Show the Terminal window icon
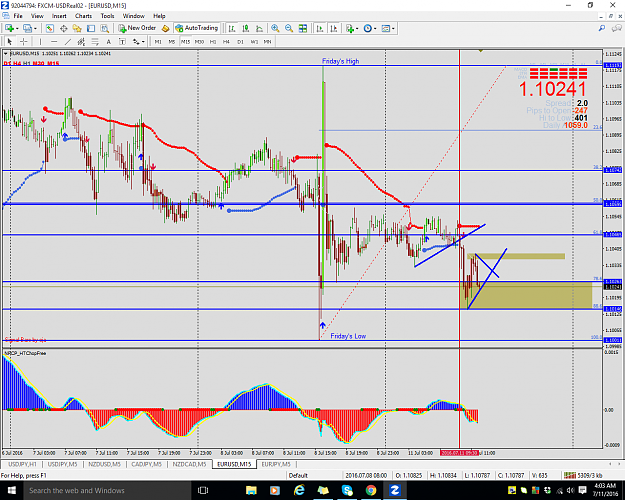This screenshot has height=500, width=625. (91, 28)
